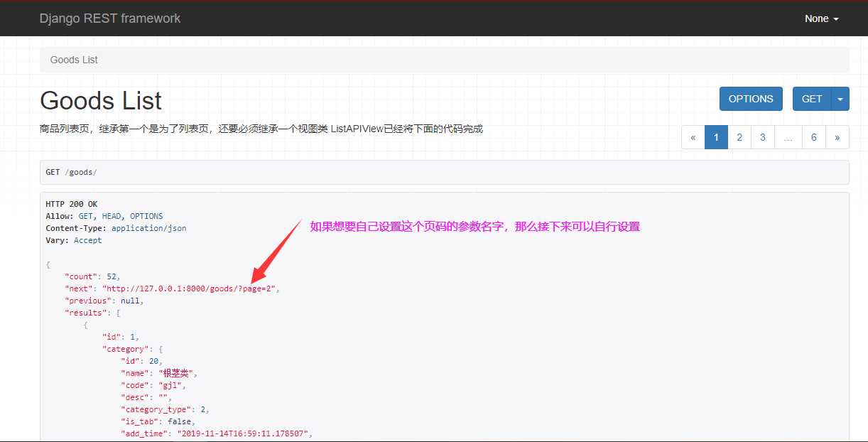868x442 pixels.
Task: Expand the GET format dropdown caret
Action: coord(840,99)
